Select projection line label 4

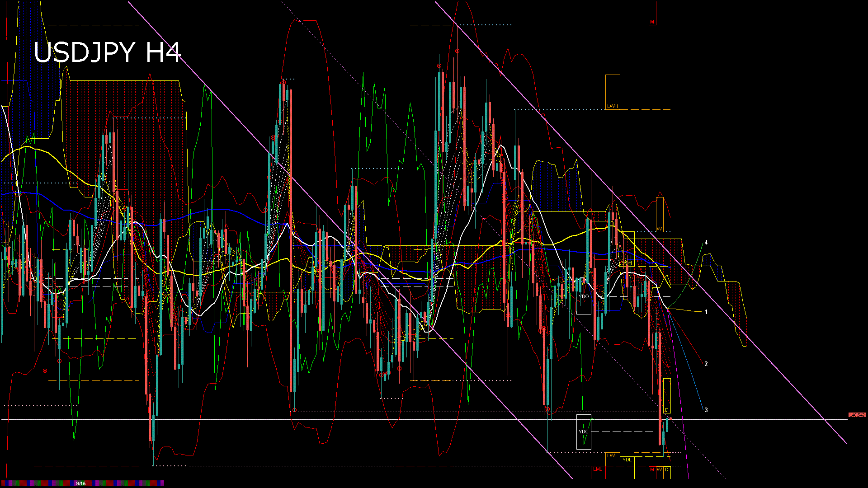click(706, 243)
